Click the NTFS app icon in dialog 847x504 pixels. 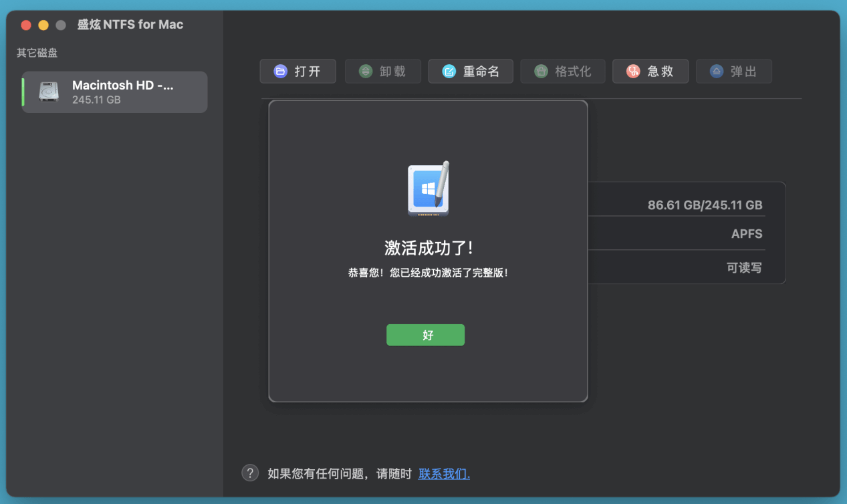[428, 189]
